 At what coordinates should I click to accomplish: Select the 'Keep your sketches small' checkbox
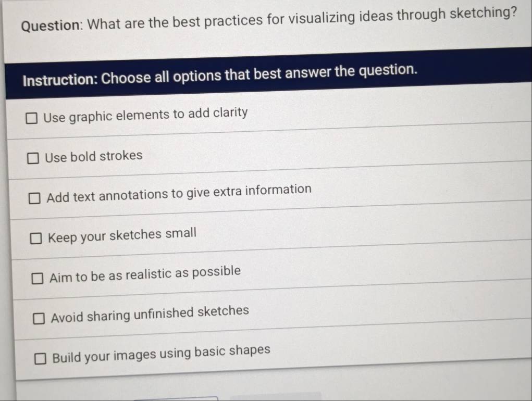[x=36, y=239]
